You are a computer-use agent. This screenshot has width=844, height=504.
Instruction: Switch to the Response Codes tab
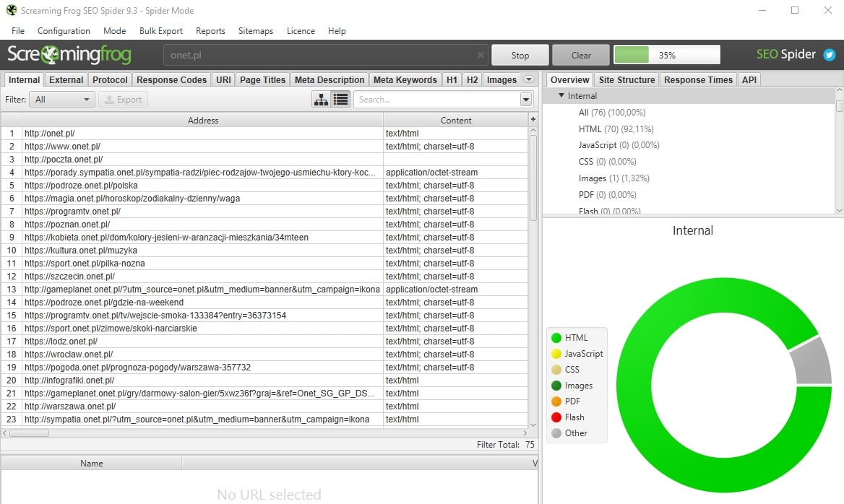point(172,79)
